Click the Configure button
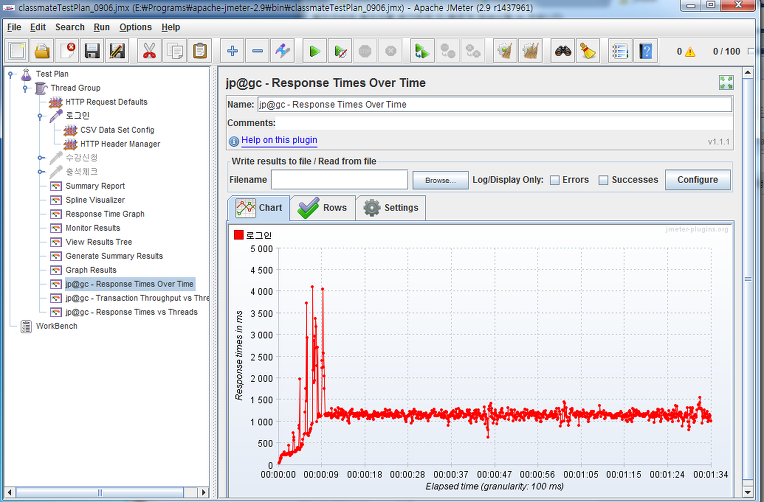 pos(697,180)
